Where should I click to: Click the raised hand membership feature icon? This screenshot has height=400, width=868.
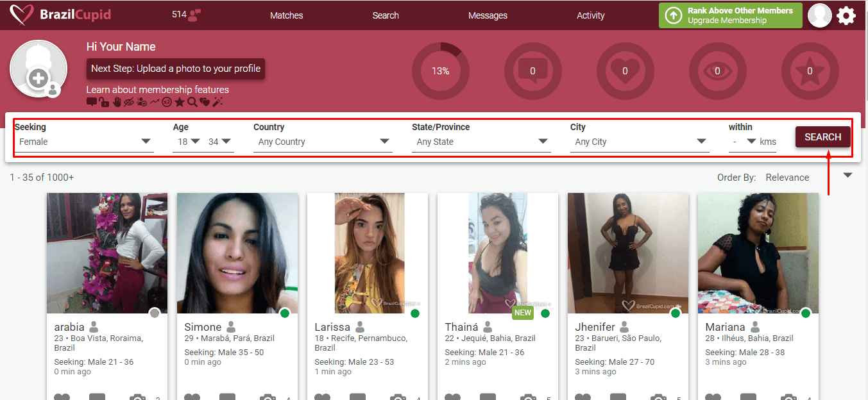[117, 101]
